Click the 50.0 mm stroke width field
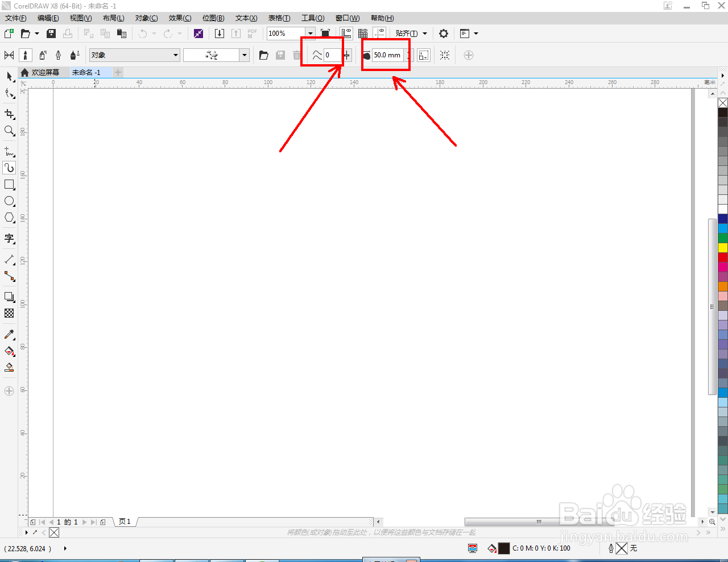 tap(387, 55)
